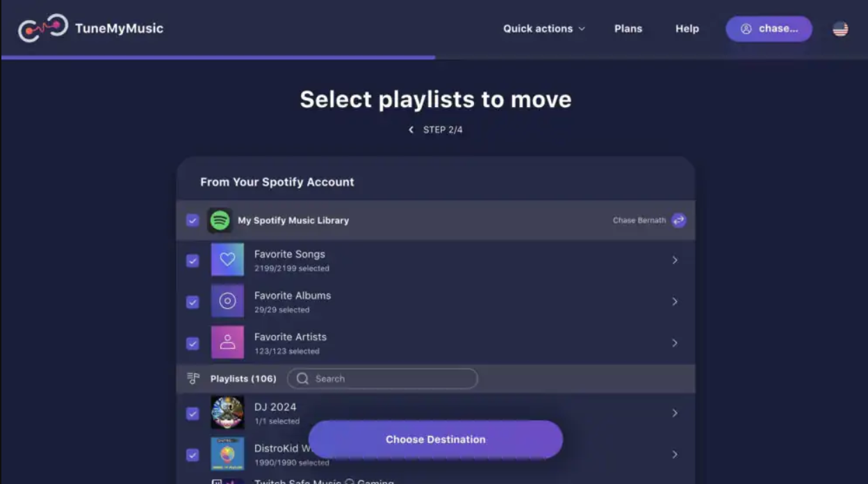Screen dimensions: 868x484
Task: Click the DJ 2024 playlist cover
Action: click(227, 412)
